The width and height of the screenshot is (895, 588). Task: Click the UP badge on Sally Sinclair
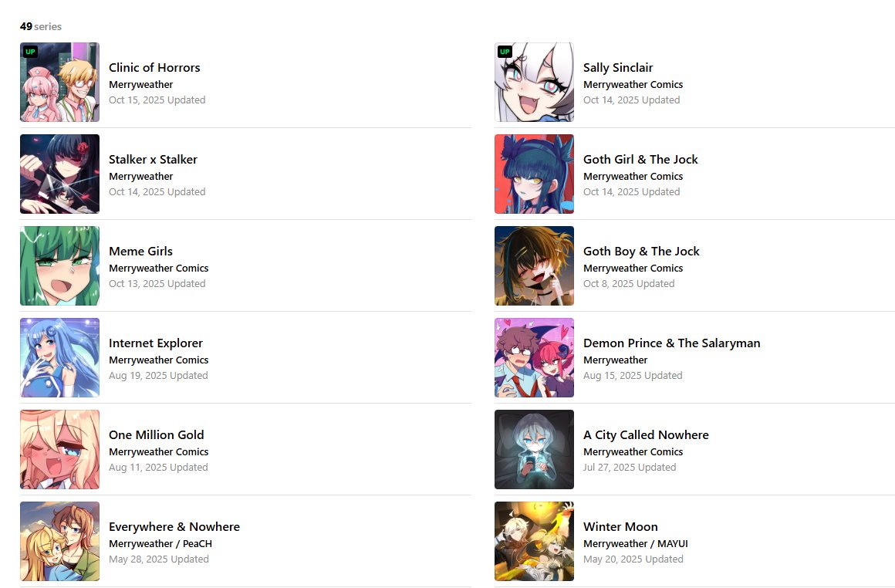click(505, 52)
